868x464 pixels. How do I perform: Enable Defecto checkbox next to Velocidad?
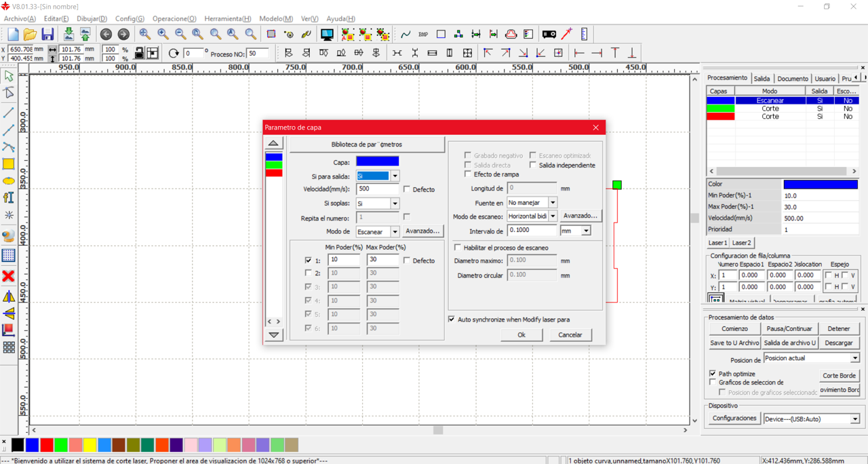pyautogui.click(x=407, y=189)
